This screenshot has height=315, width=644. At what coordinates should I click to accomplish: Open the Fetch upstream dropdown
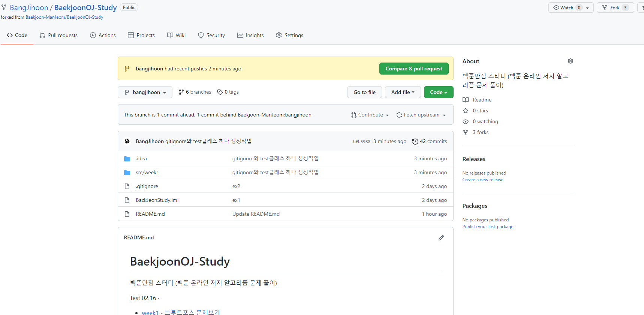tap(421, 115)
